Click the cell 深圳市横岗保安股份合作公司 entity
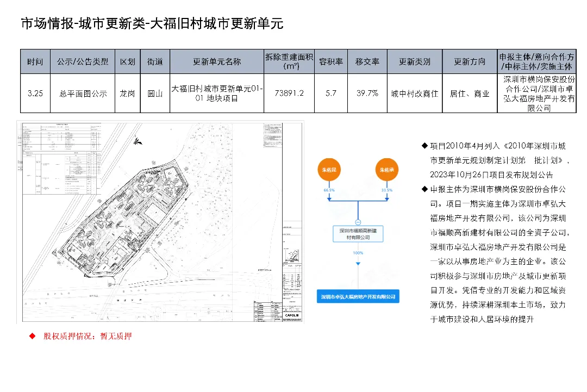The width and height of the screenshot is (587, 392). pos(536,93)
